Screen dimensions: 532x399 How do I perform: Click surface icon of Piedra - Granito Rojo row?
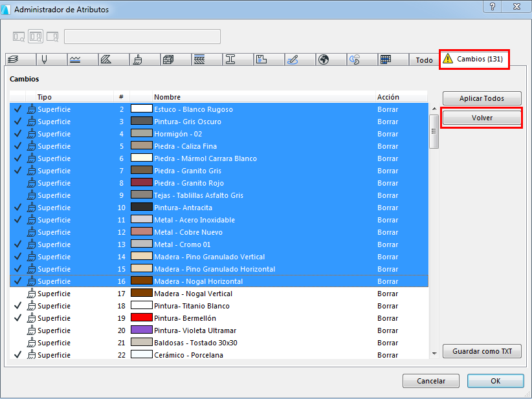pos(31,183)
